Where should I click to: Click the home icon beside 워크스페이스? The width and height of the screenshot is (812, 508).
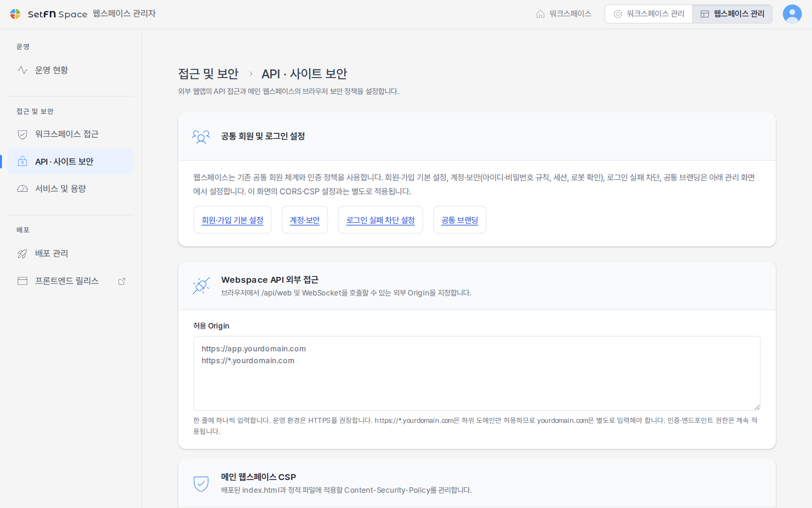(540, 14)
